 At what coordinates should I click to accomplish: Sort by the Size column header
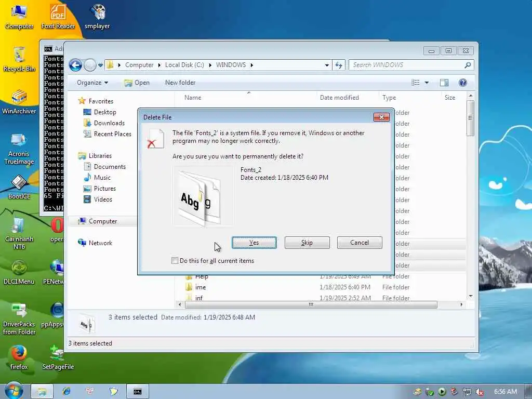tap(449, 97)
